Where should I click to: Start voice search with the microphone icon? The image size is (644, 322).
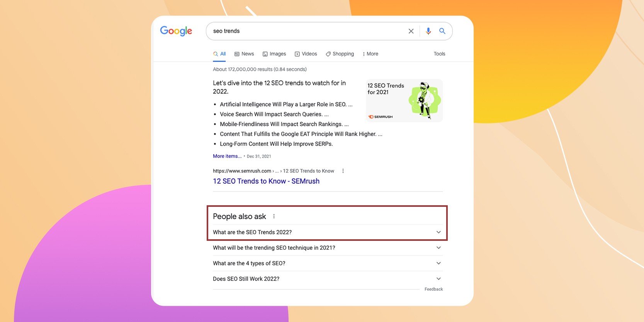pyautogui.click(x=428, y=31)
